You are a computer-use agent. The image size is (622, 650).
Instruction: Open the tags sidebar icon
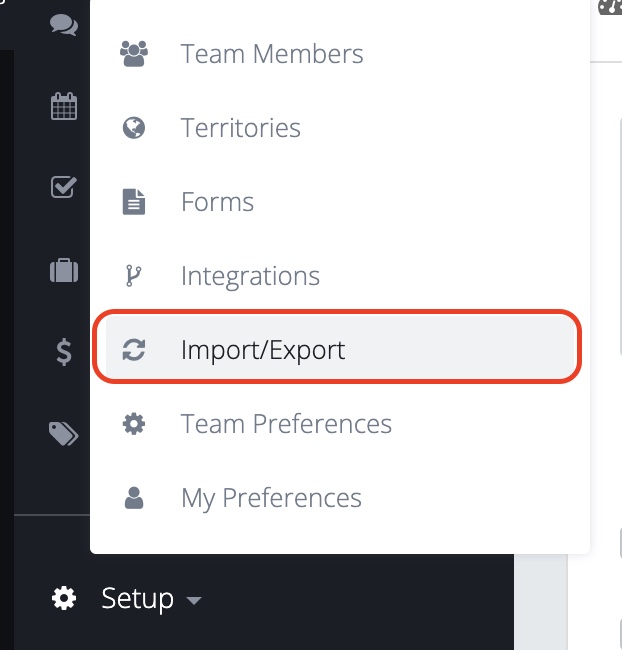pyautogui.click(x=64, y=434)
